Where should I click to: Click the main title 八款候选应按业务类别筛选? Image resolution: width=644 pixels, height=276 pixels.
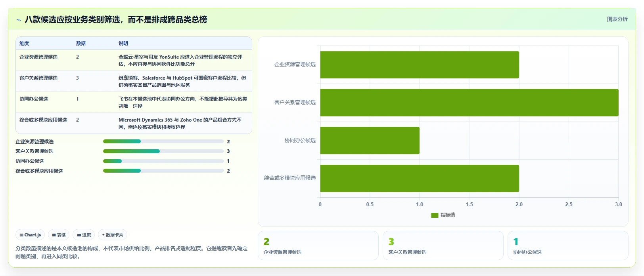pyautogui.click(x=116, y=20)
